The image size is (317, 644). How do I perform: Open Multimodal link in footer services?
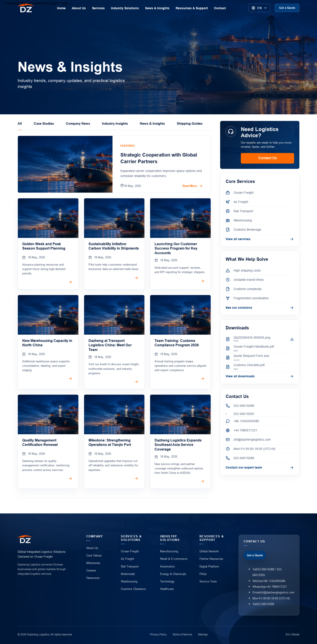coord(128,574)
